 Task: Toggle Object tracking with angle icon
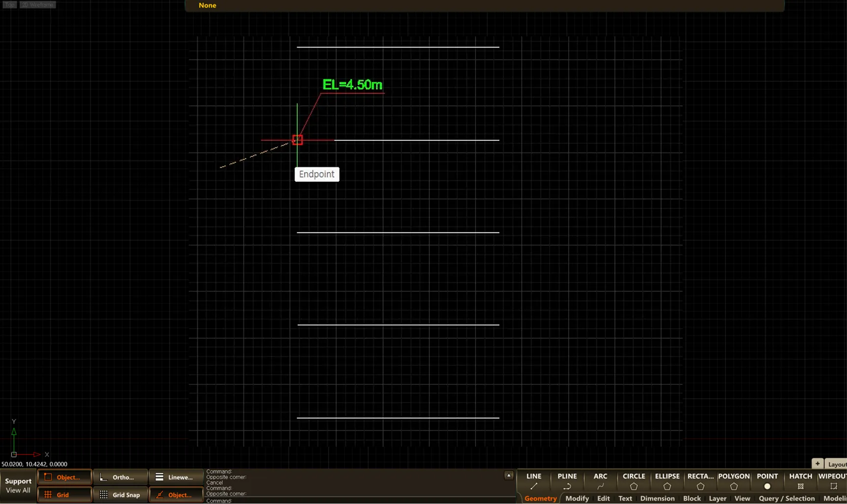(176, 495)
